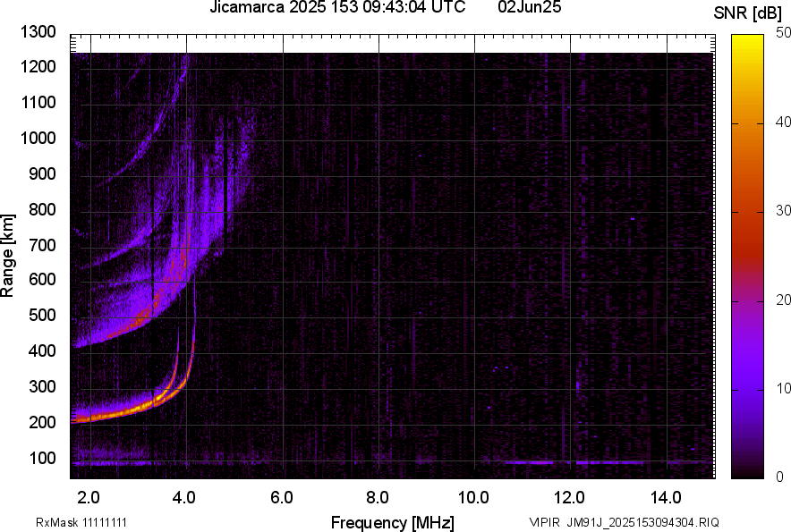Image resolution: width=791 pixels, height=532 pixels.
Task: Click the range tick label '800'
Action: [42, 209]
